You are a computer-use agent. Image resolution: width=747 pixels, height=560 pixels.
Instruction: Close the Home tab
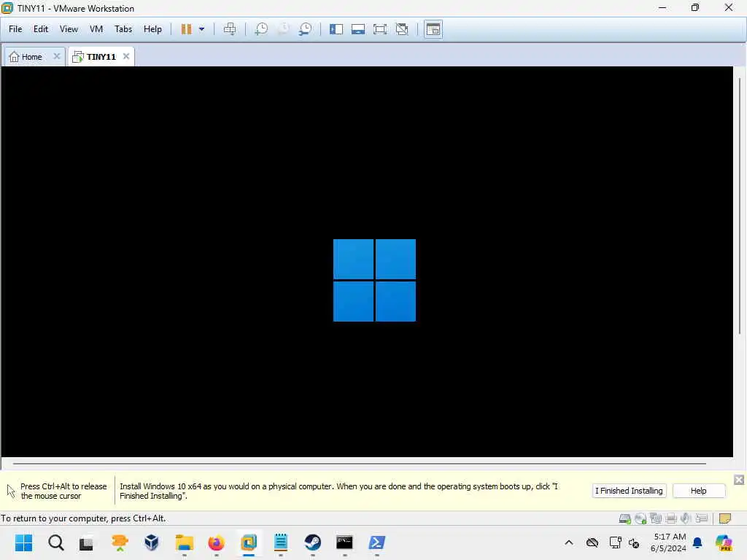(x=57, y=56)
